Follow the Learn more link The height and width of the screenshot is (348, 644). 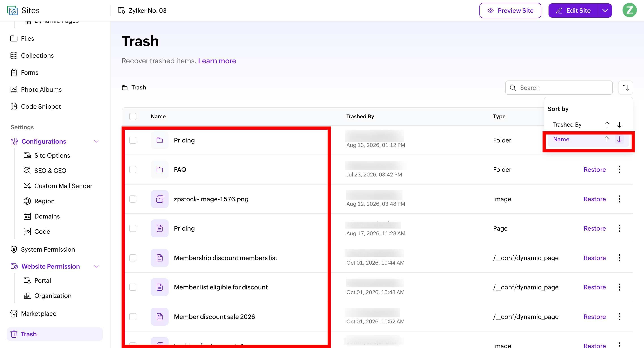(x=217, y=61)
